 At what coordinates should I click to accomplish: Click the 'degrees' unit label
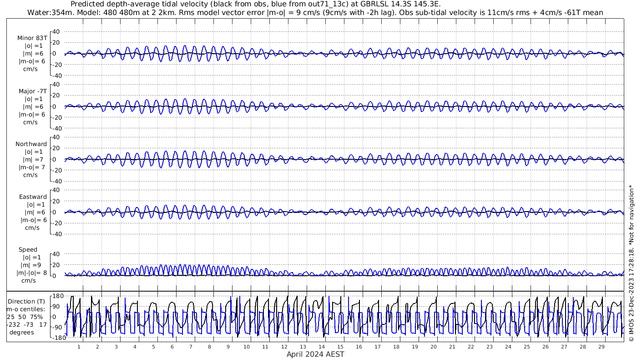pyautogui.click(x=22, y=333)
